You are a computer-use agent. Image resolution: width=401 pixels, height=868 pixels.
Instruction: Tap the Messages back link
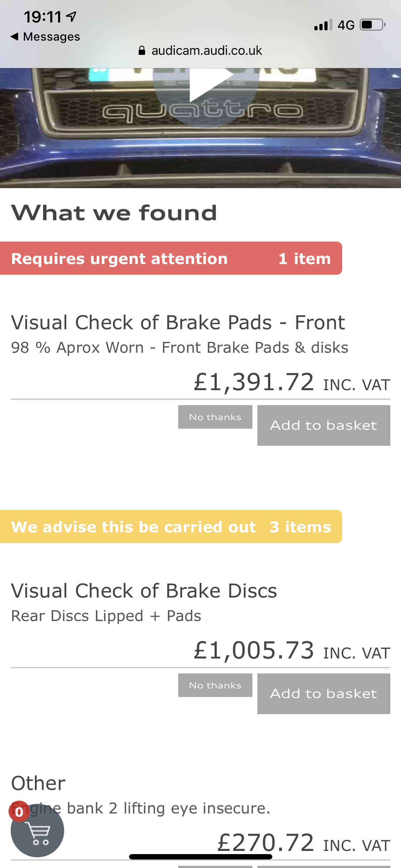[x=51, y=36]
